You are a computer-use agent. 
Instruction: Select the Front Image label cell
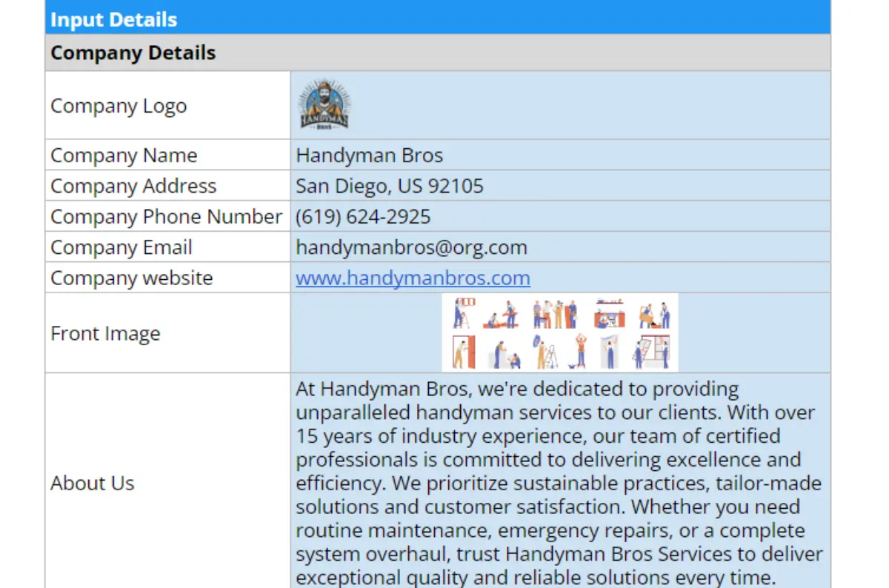pyautogui.click(x=167, y=333)
